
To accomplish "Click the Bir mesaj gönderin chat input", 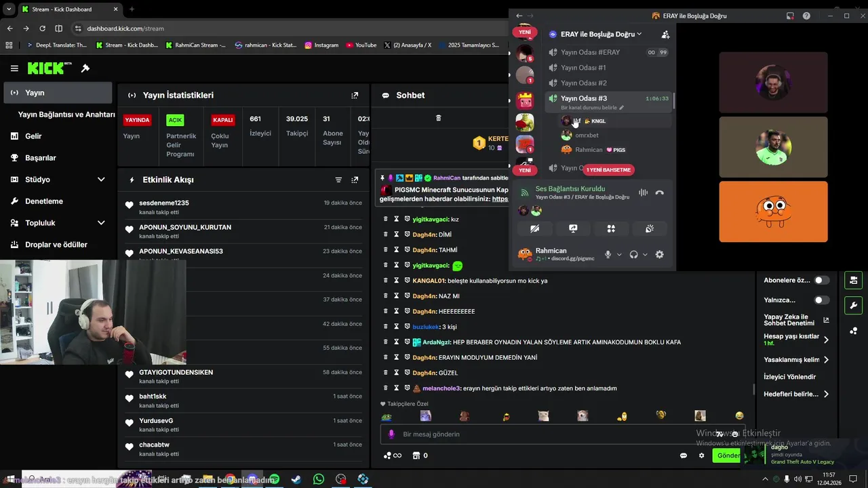I will pyautogui.click(x=563, y=434).
